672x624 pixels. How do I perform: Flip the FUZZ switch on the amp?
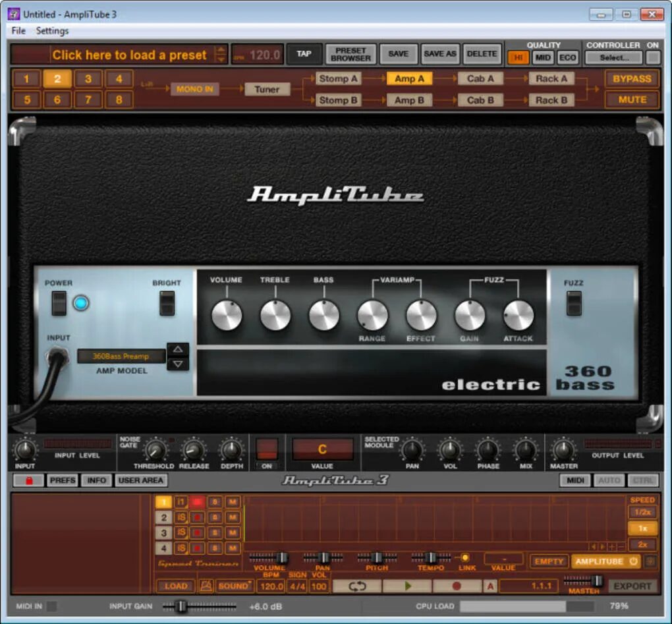click(574, 303)
